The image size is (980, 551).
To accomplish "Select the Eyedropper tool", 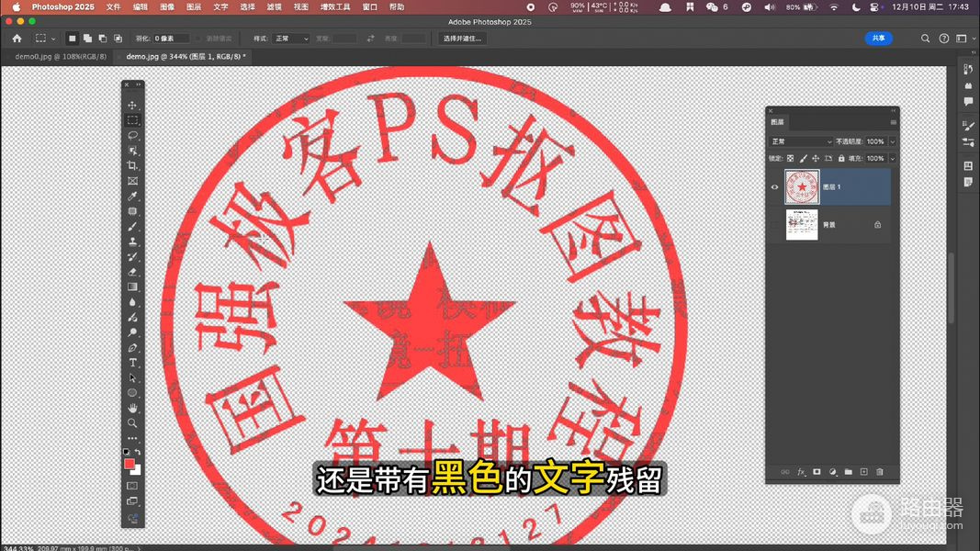I will point(132,197).
